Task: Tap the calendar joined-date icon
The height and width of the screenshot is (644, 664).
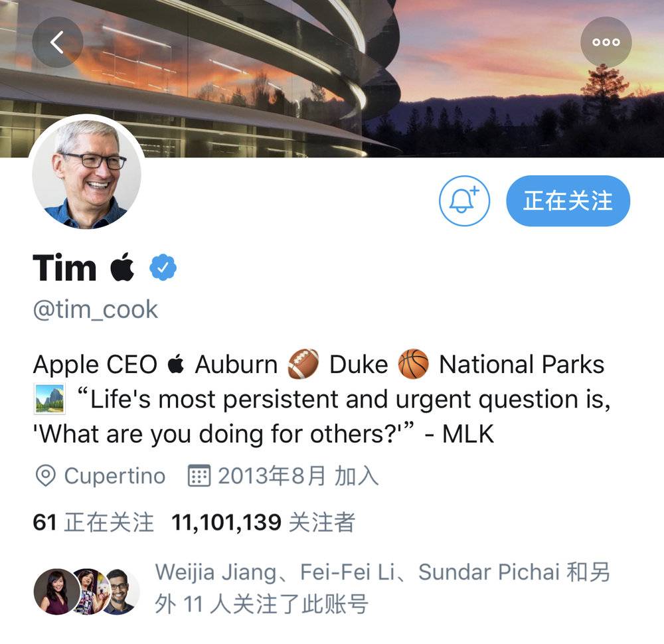Action: pyautogui.click(x=199, y=475)
